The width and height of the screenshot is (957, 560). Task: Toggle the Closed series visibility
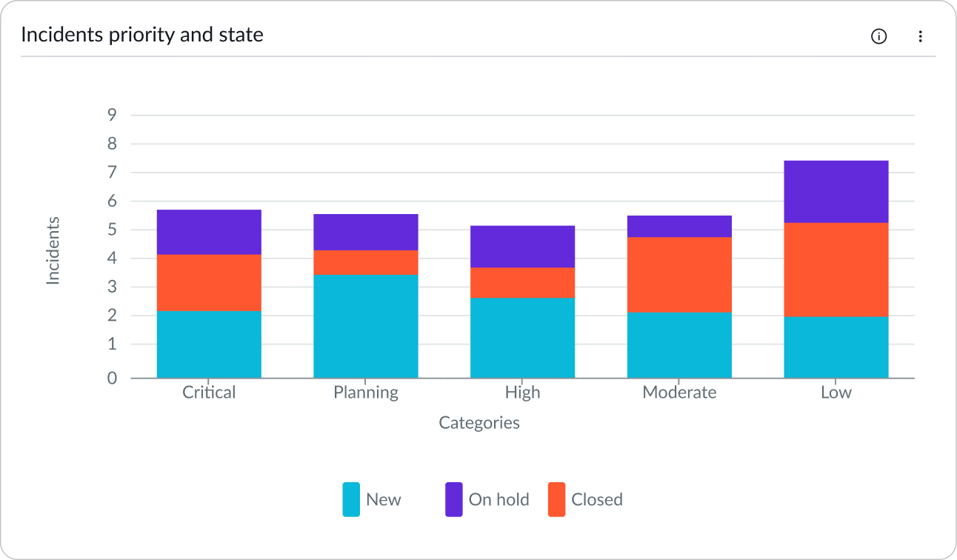pos(597,499)
